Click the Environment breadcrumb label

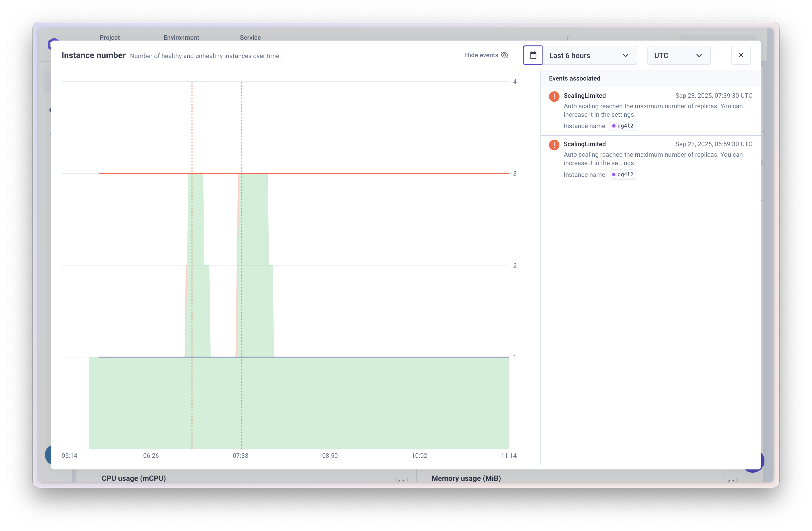tap(181, 37)
